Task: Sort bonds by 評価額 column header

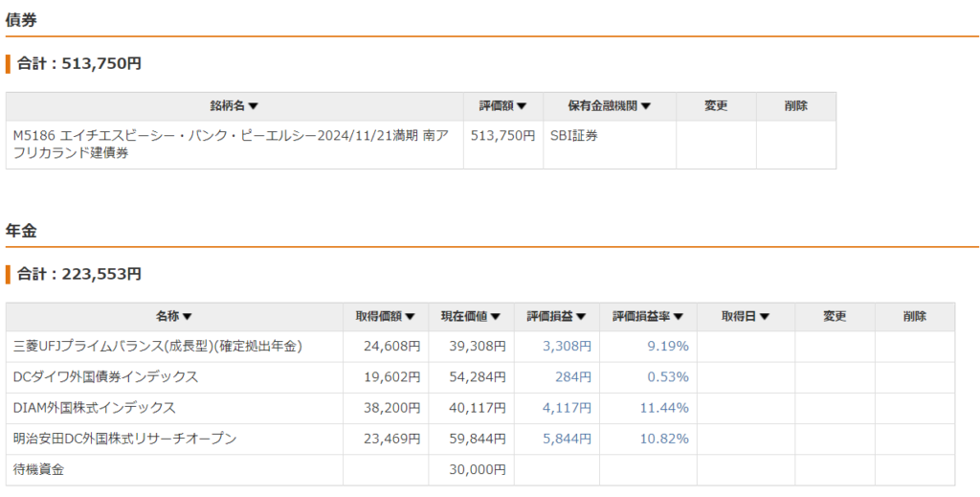Action: point(502,106)
